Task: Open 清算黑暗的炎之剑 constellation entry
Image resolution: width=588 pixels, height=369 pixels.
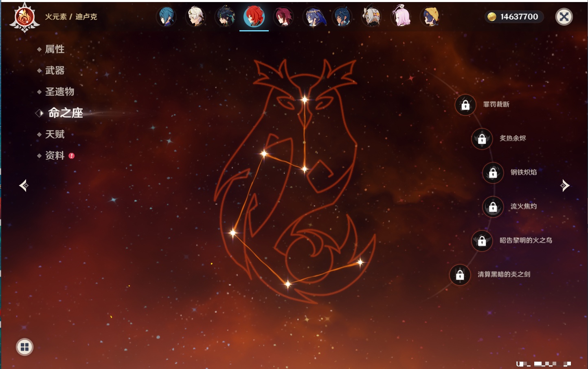Action: (x=460, y=275)
